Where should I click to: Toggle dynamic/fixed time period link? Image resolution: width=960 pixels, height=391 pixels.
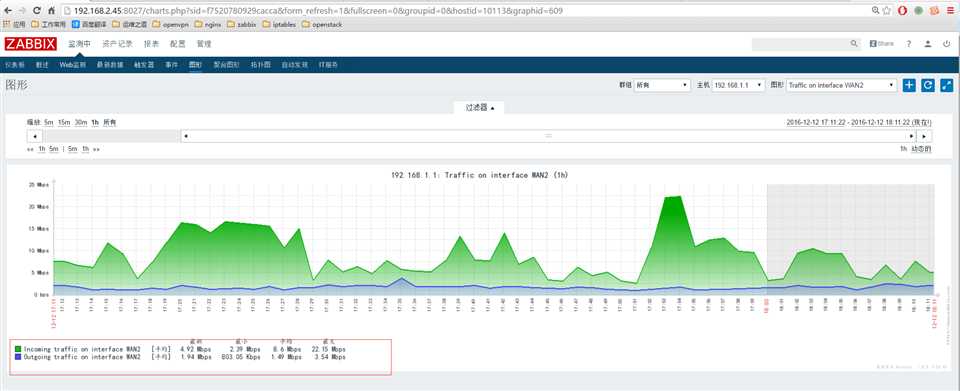click(x=921, y=149)
